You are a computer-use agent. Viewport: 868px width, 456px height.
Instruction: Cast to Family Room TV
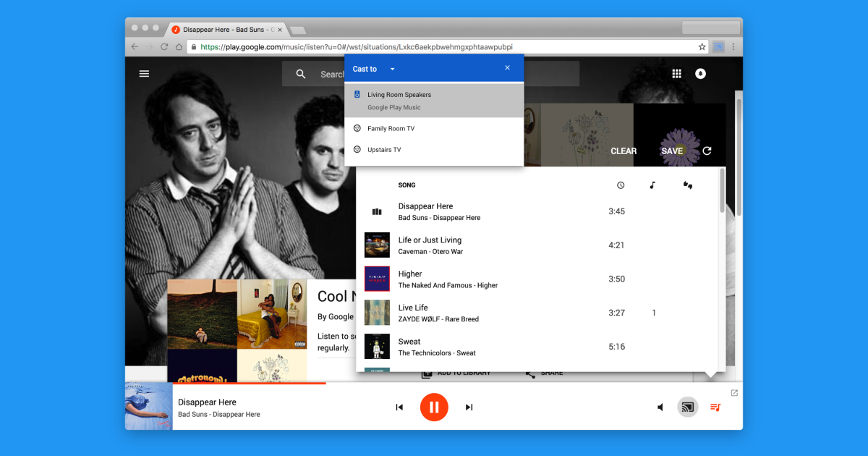pos(434,128)
